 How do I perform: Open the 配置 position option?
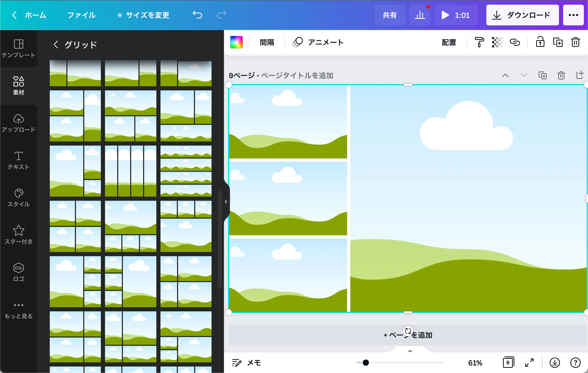click(449, 42)
